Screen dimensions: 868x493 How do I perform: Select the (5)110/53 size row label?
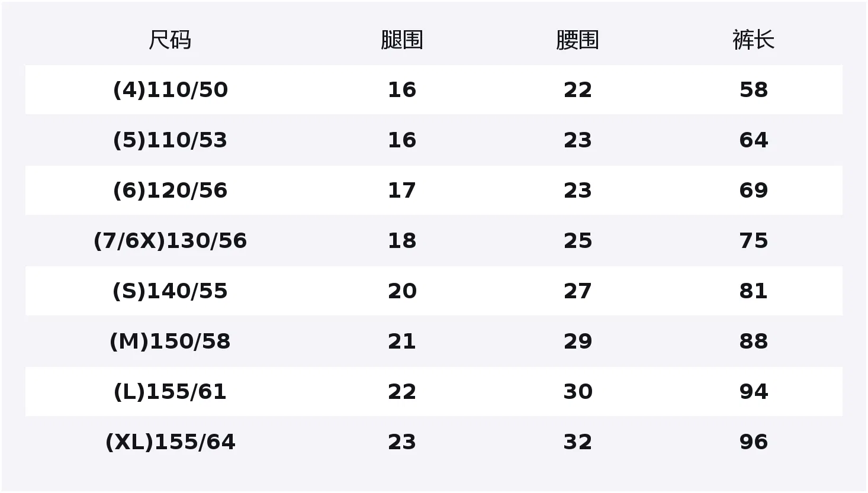tap(171, 140)
